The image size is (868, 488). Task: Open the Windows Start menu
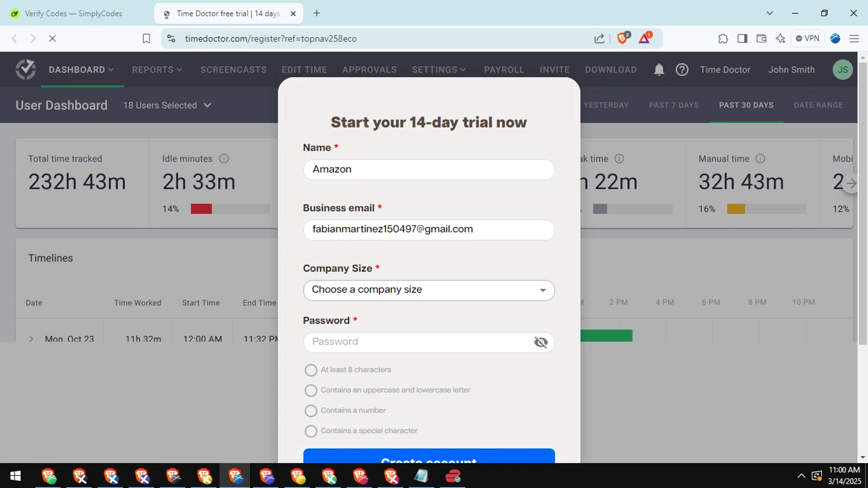click(x=16, y=476)
